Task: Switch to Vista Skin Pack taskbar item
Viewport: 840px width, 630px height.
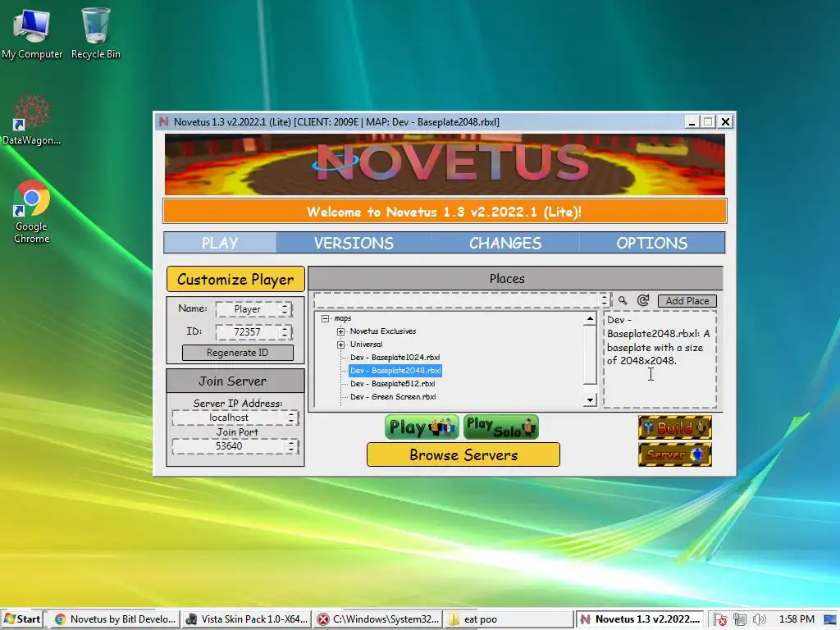Action: (x=246, y=619)
